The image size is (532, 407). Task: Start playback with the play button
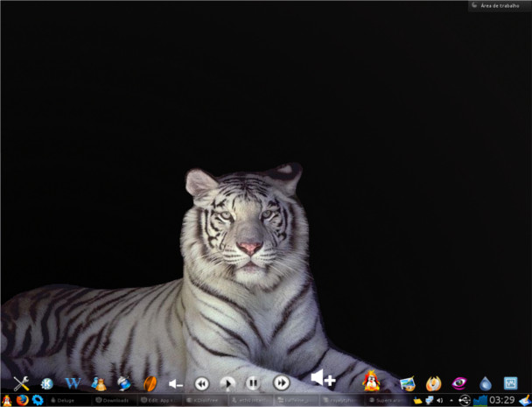tap(227, 384)
